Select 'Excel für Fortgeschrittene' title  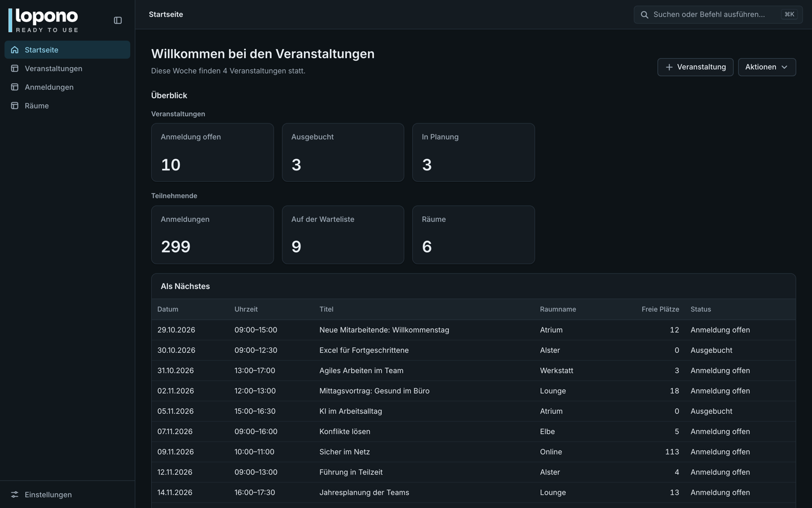[364, 351]
